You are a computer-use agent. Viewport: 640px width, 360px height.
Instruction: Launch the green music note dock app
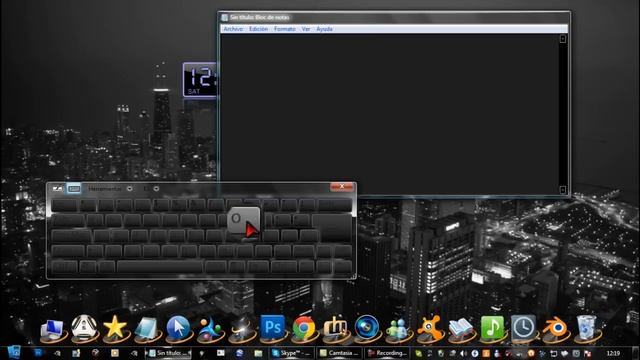492,328
